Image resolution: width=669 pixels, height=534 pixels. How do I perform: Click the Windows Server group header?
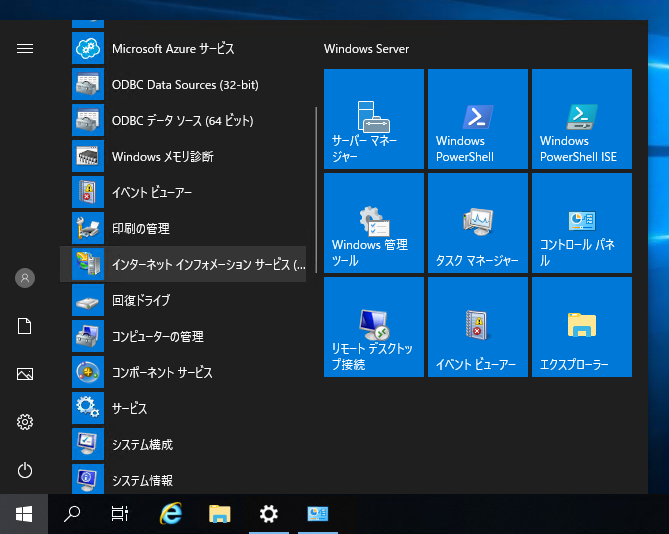[367, 49]
